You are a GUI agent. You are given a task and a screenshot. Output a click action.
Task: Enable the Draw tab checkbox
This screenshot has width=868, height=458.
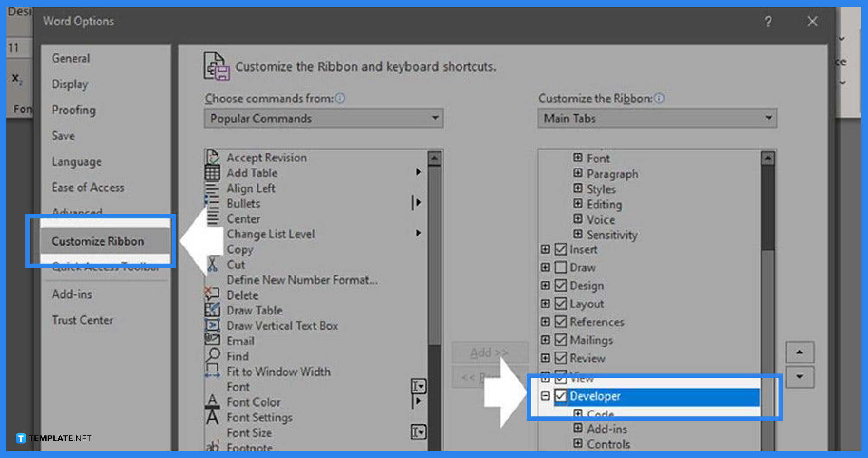click(x=561, y=267)
